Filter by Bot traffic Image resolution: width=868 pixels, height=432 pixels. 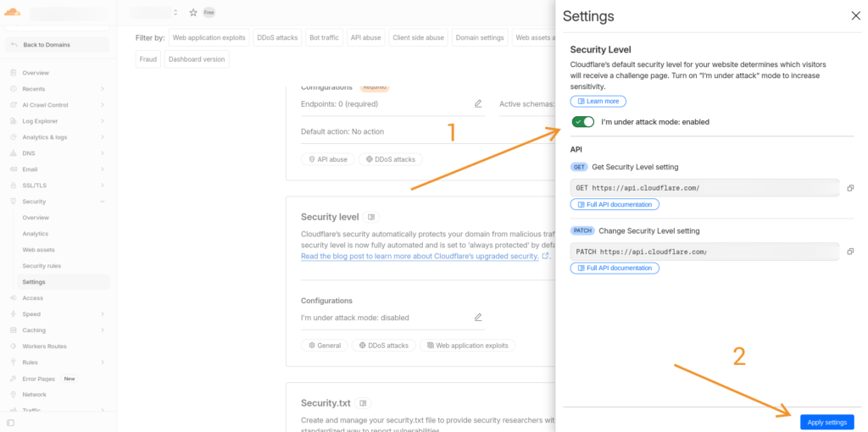(x=324, y=37)
